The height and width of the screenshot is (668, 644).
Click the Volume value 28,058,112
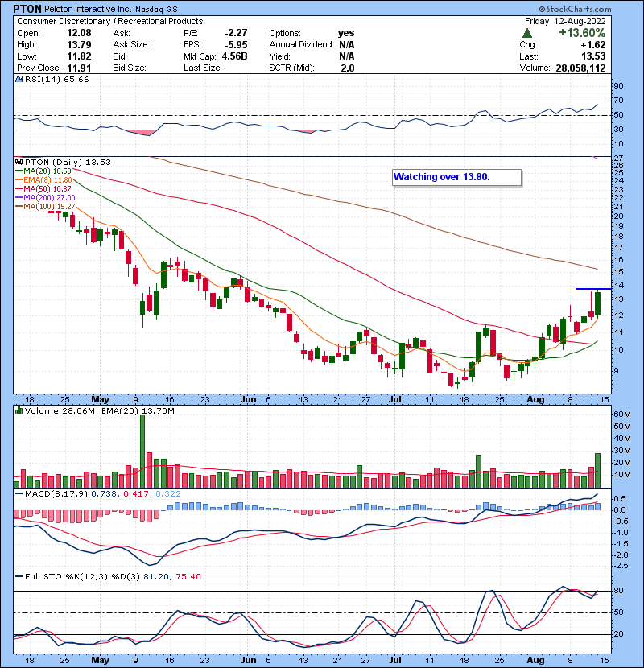[x=580, y=68]
